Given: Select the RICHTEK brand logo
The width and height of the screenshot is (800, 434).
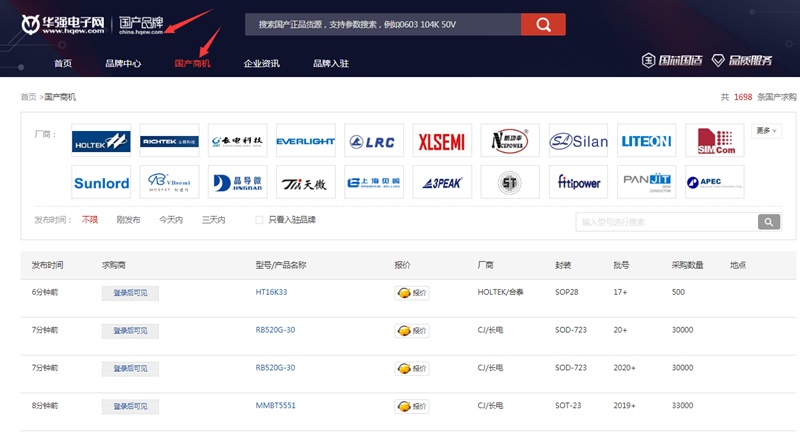Looking at the screenshot, I should tap(169, 140).
